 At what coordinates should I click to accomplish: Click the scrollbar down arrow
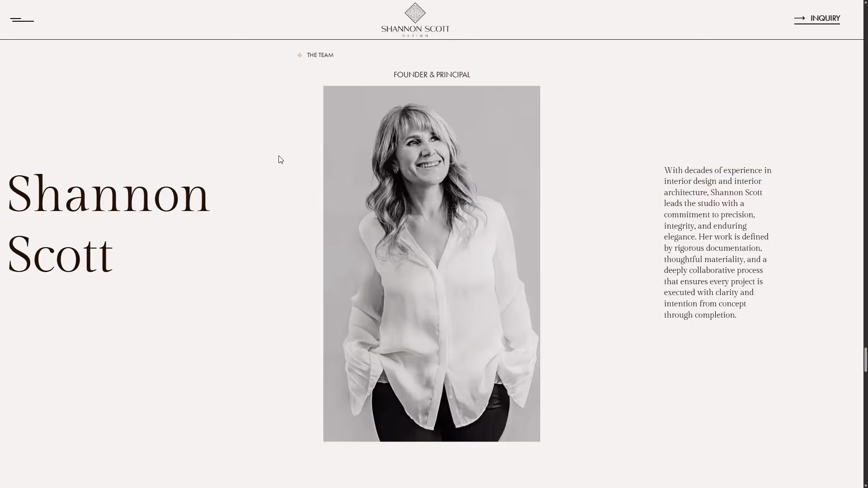click(x=865, y=485)
